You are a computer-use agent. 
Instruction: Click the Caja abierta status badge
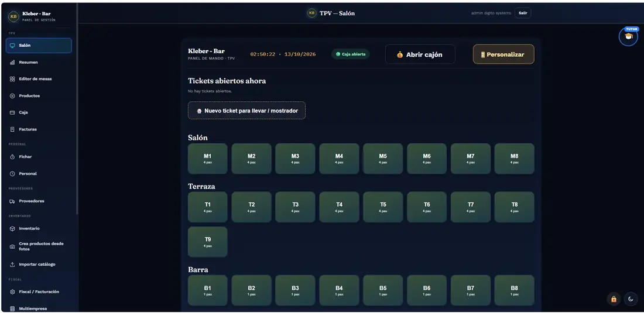(x=351, y=54)
